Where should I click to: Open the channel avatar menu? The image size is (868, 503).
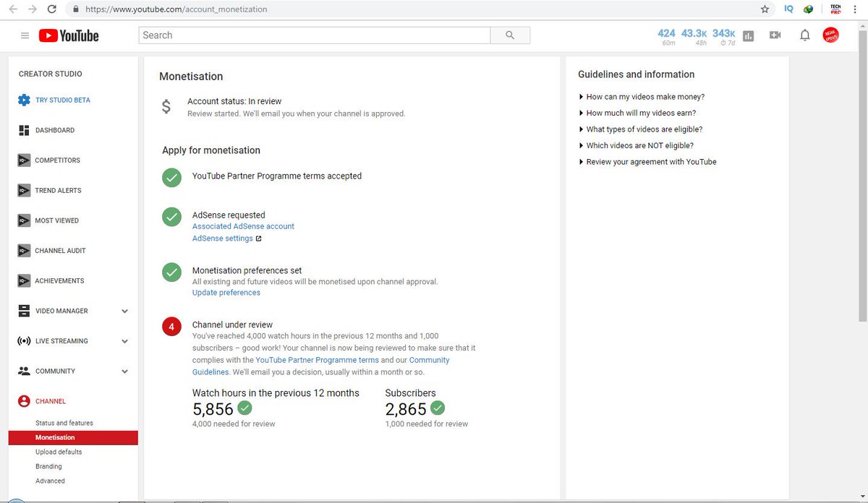[x=831, y=35]
